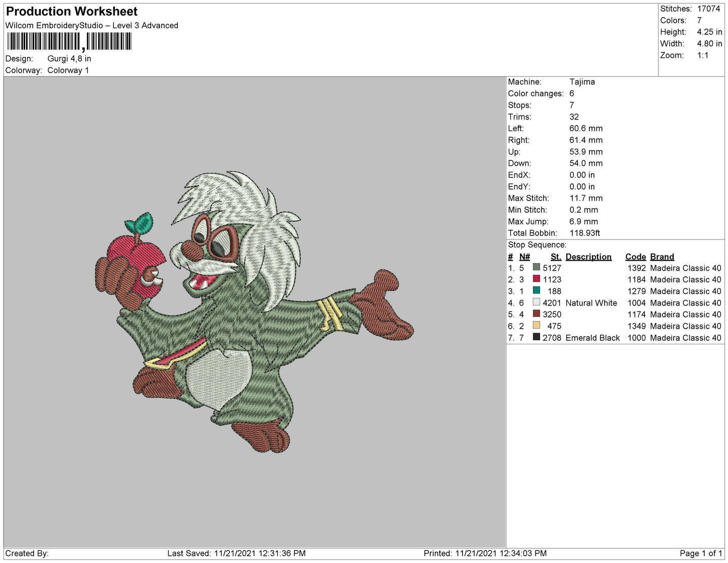728x563 pixels.
Task: Click thread code 1279 in the third row
Action: coord(636,291)
